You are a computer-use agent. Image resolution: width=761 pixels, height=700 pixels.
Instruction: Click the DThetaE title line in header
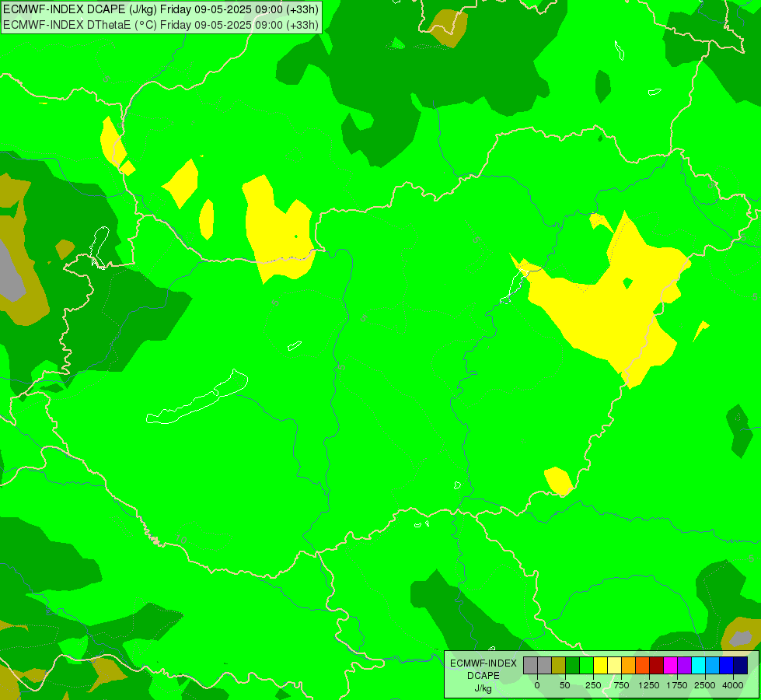(161, 25)
